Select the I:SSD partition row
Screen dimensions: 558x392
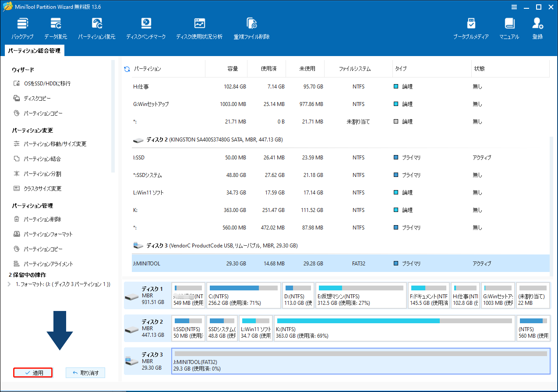tap(341, 158)
